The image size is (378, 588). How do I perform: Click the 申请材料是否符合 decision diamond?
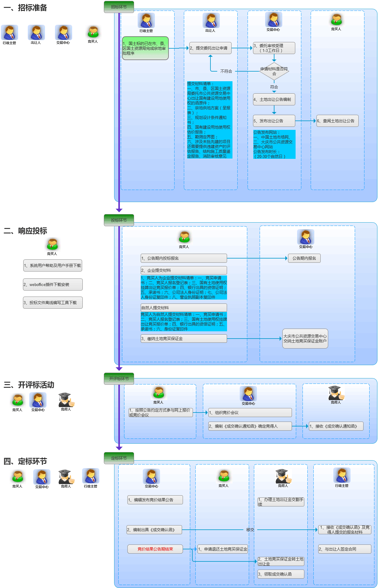click(x=274, y=71)
